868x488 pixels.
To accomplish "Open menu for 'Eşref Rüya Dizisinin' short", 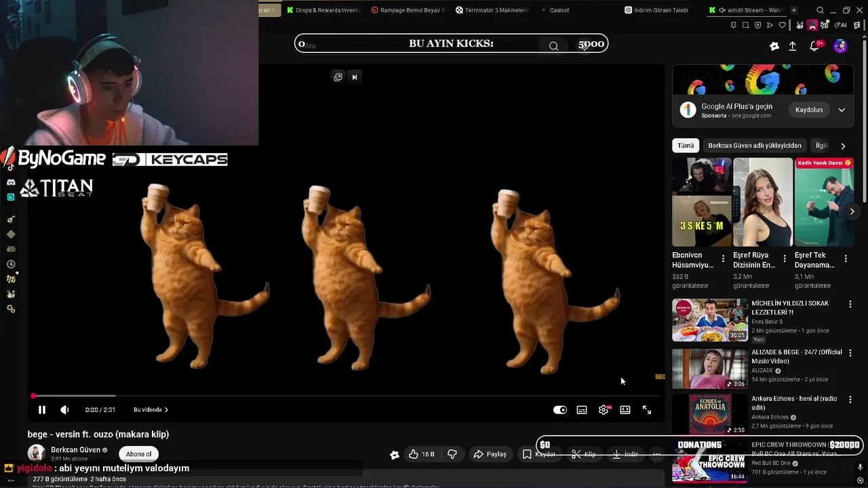I will pyautogui.click(x=785, y=258).
